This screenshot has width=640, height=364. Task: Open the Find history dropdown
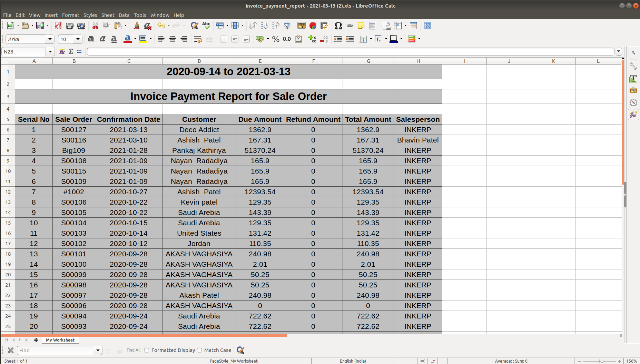pyautogui.click(x=98, y=351)
